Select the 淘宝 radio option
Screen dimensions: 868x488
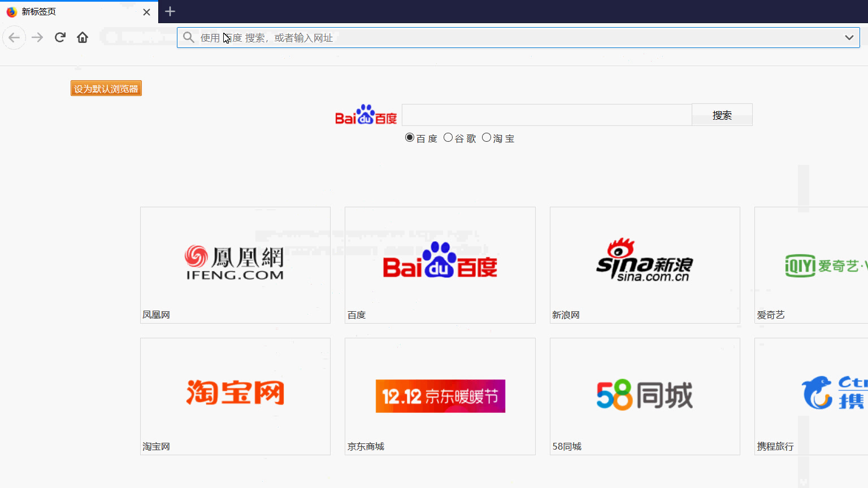487,138
